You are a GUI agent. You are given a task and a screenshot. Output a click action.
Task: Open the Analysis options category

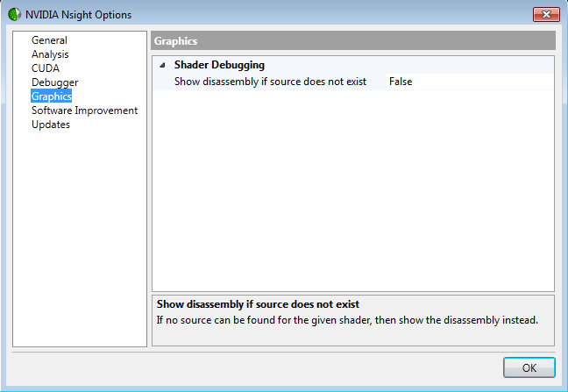point(50,54)
